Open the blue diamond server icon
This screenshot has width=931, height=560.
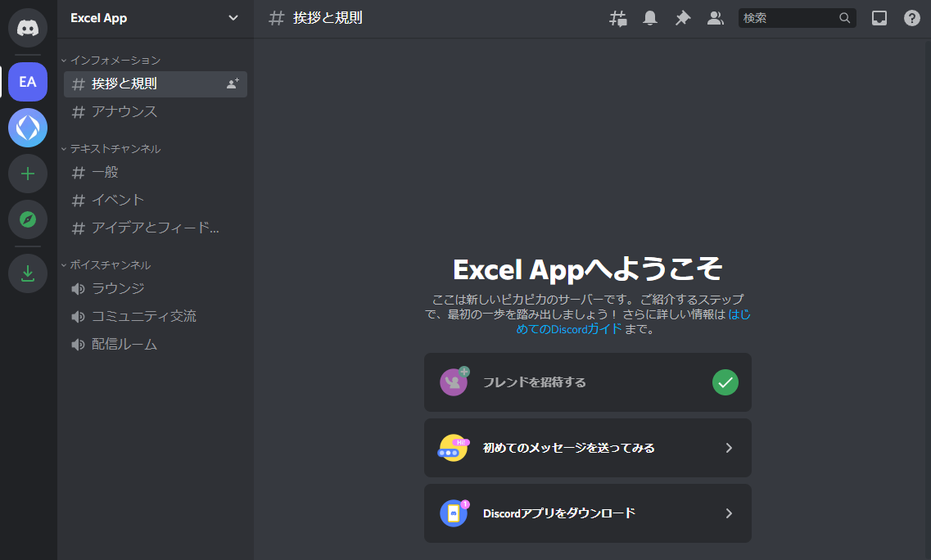(28, 128)
